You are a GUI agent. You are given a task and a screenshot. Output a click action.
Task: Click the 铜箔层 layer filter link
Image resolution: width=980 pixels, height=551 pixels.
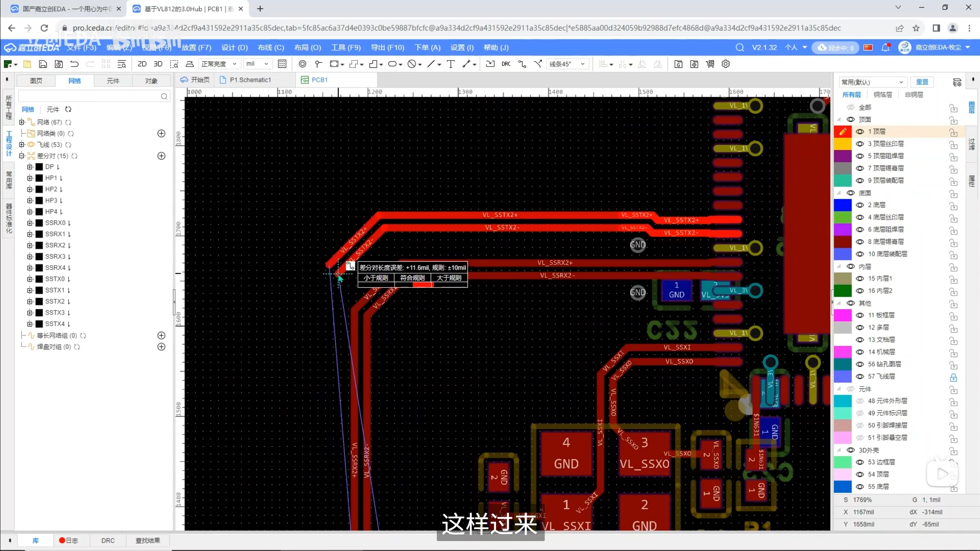click(882, 95)
